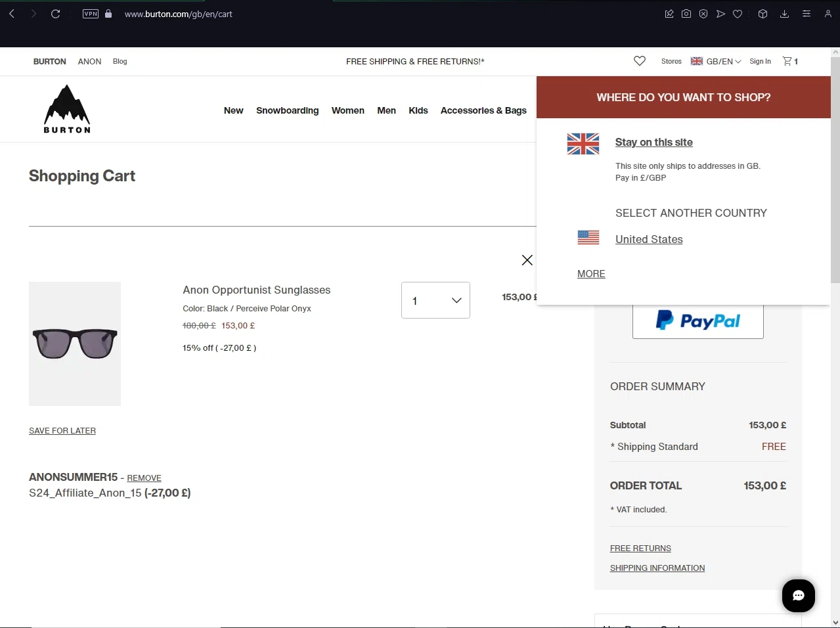
Task: Bookmark page with browser heart icon
Action: pos(738,14)
